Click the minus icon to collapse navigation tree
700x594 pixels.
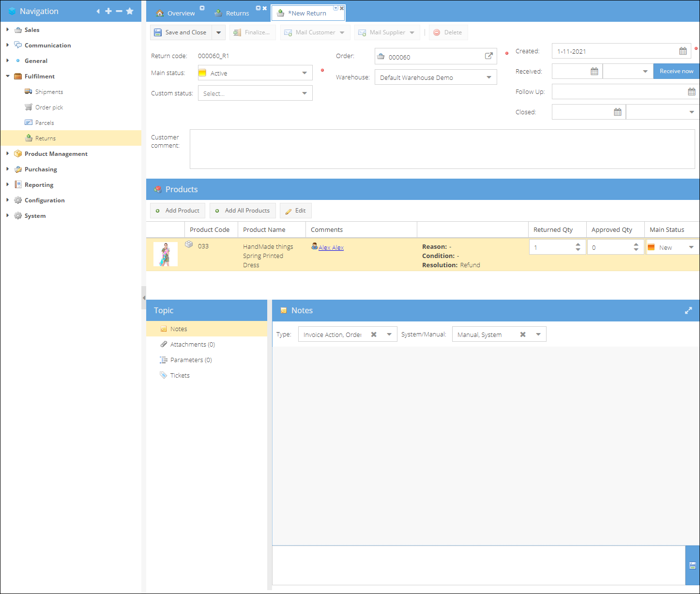[119, 11]
